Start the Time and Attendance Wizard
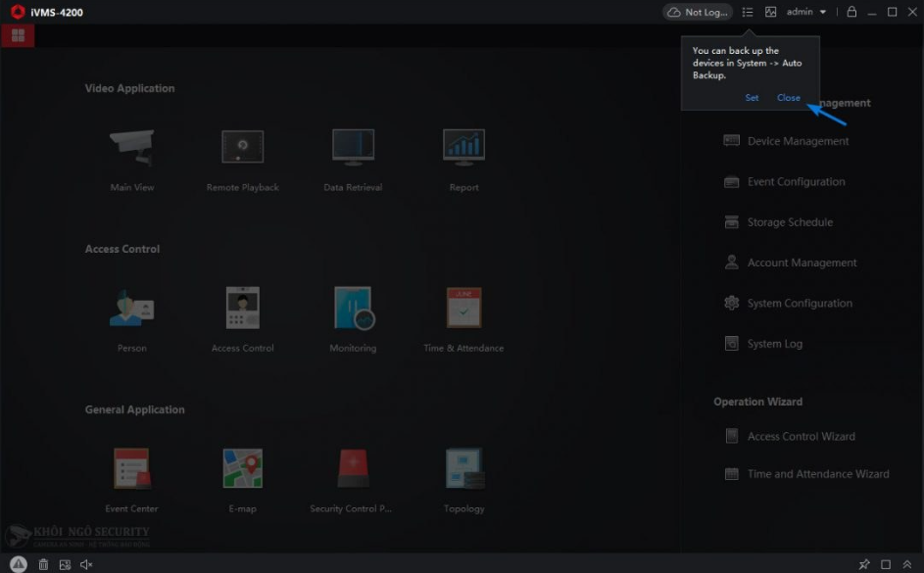Screen dimensions: 924x573 click(x=806, y=474)
